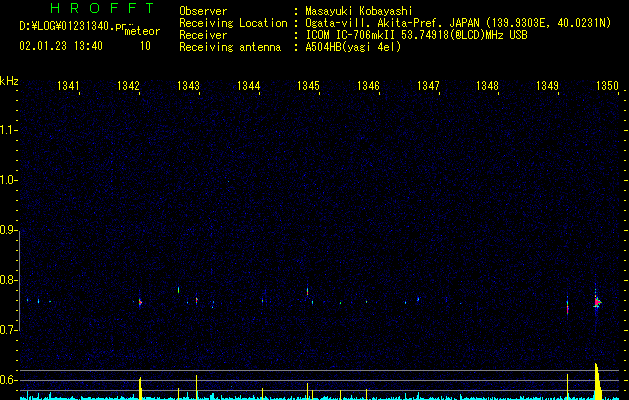Click the 0.8 kHz frequency label
This screenshot has width=629, height=400.
(x=8, y=280)
